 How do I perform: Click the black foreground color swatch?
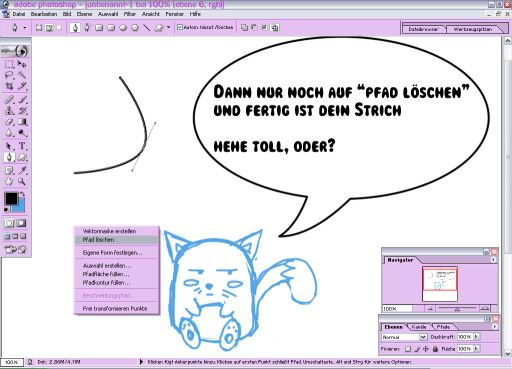[11, 199]
